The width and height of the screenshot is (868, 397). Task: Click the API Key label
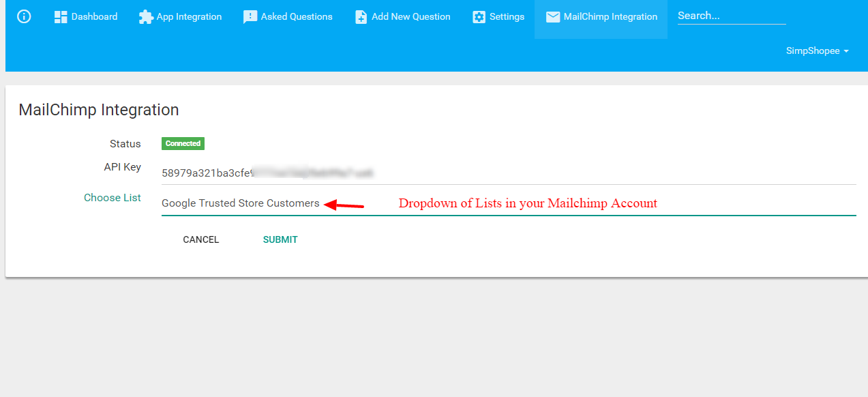click(x=123, y=167)
